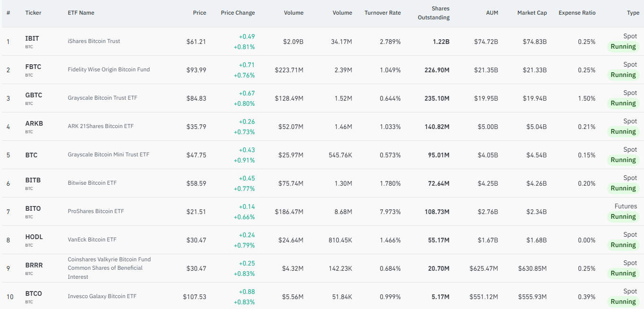Image resolution: width=644 pixels, height=309 pixels.
Task: Click the Running badge in BITO row
Action: click(x=623, y=216)
